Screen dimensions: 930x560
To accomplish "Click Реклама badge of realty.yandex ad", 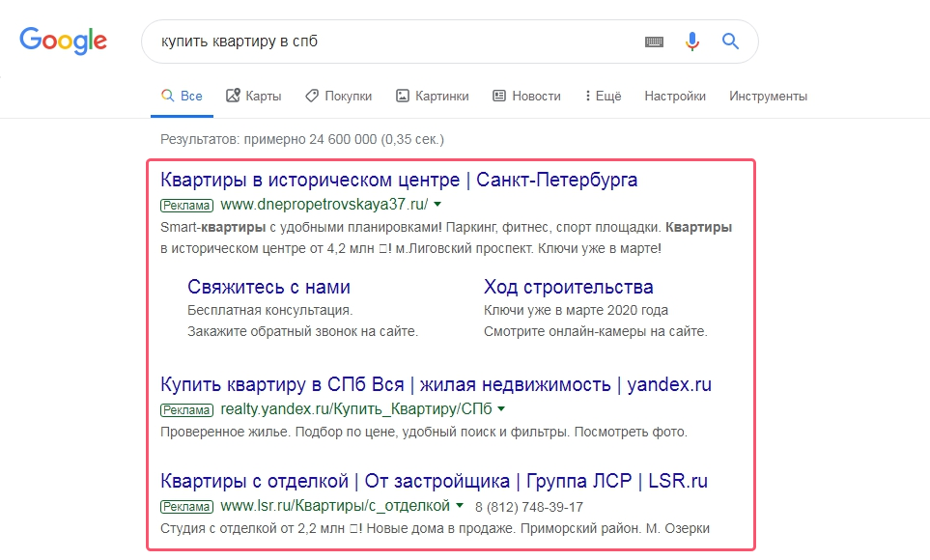I will 186,410.
